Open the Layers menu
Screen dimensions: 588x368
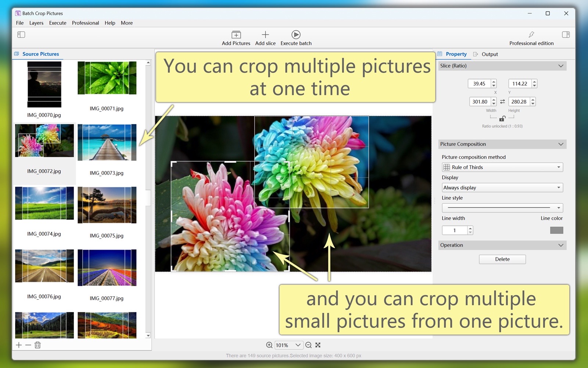[36, 23]
